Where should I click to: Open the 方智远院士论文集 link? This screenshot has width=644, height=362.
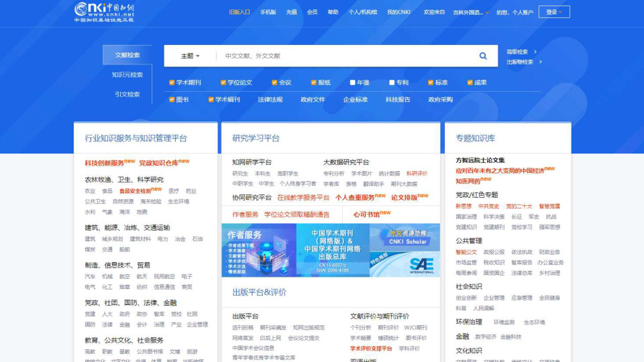click(x=480, y=160)
